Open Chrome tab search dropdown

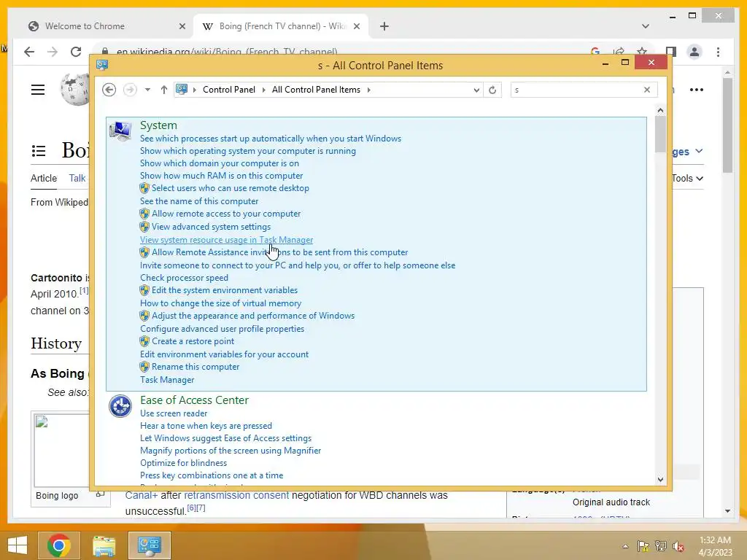point(646,26)
